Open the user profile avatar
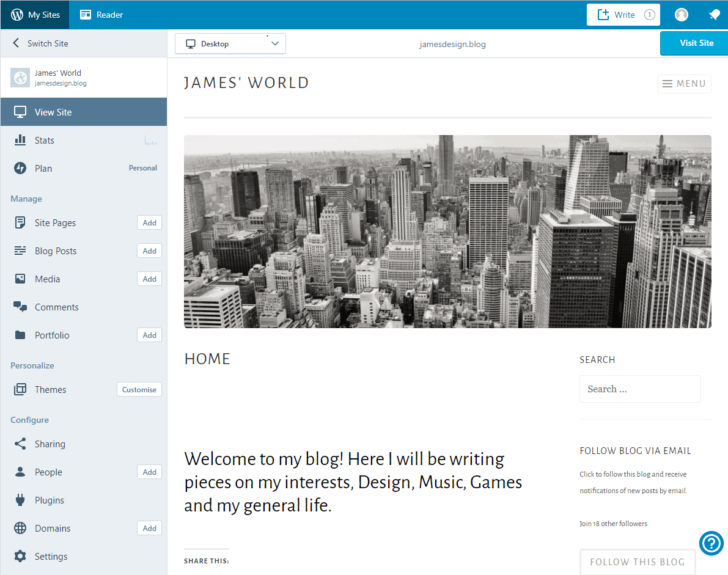Image resolution: width=728 pixels, height=575 pixels. 681,15
